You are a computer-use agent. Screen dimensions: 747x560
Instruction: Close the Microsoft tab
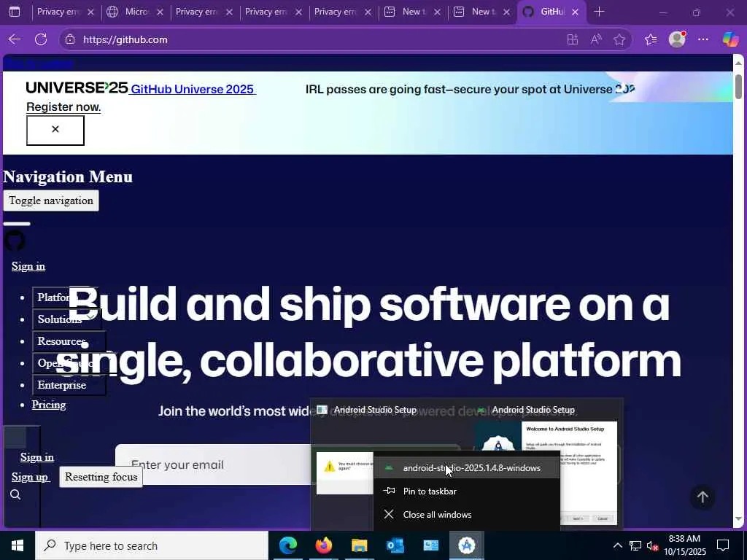click(160, 12)
